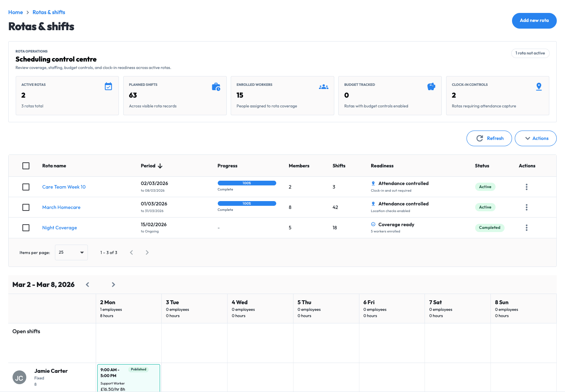Click the Readiness column header

click(382, 166)
